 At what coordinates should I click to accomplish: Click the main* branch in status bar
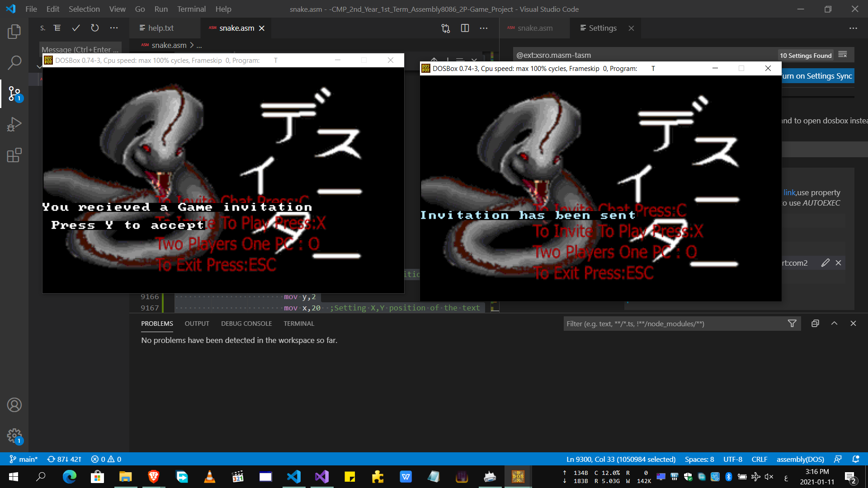click(24, 459)
